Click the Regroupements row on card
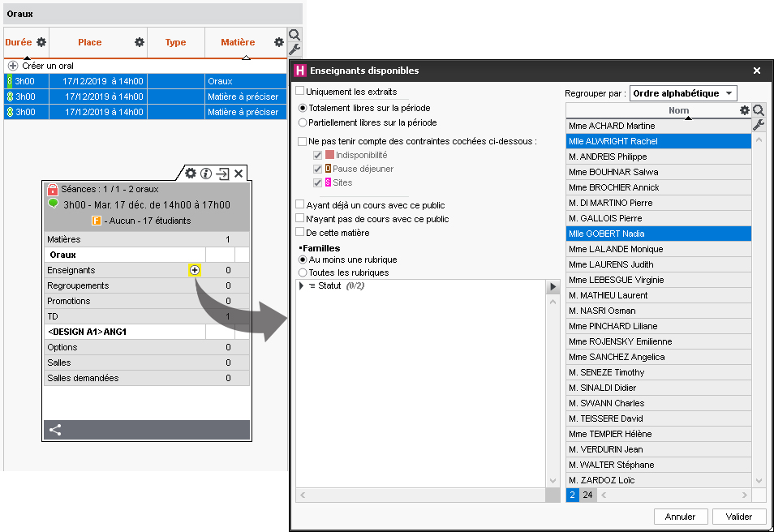This screenshot has width=774, height=532. (x=147, y=285)
